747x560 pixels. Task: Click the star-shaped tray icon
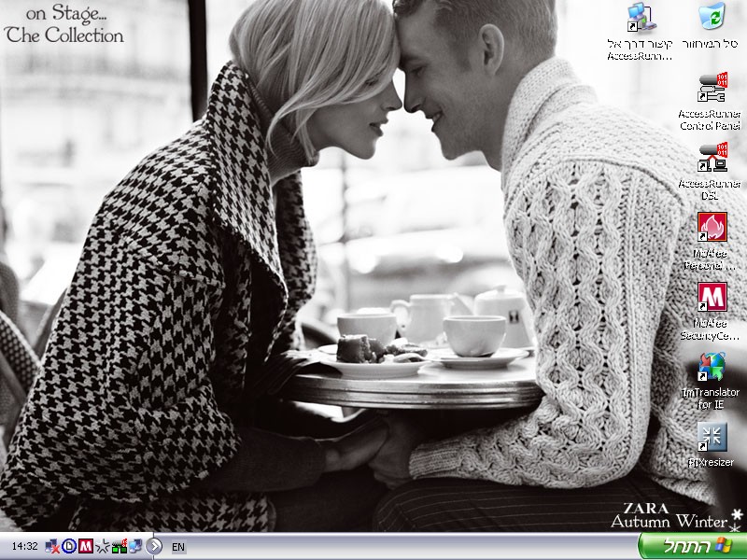pos(103,546)
